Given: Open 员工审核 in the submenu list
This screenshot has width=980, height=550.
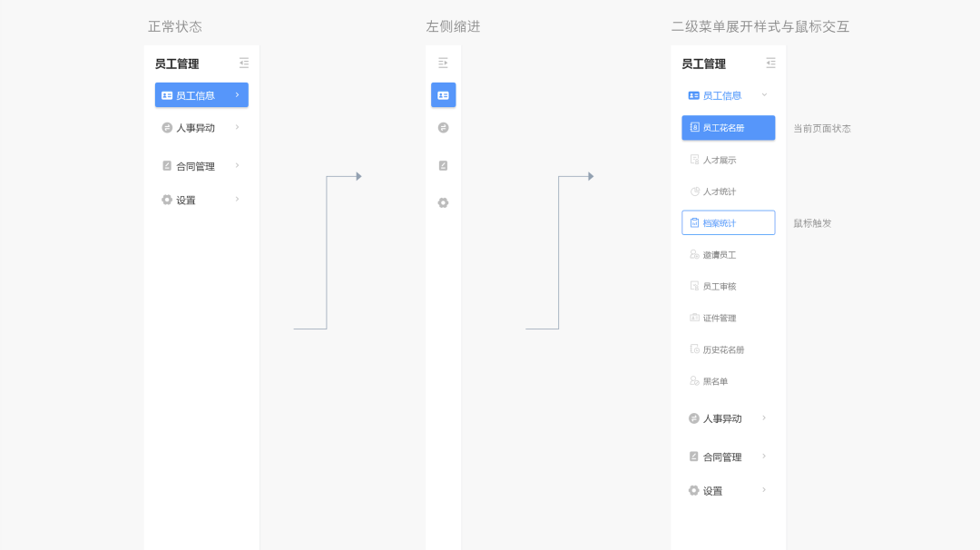Looking at the screenshot, I should click(x=719, y=286).
